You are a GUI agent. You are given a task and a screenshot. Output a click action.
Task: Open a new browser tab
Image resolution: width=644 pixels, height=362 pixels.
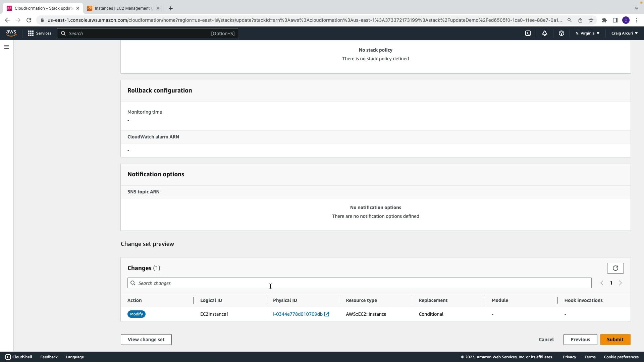pos(171,8)
